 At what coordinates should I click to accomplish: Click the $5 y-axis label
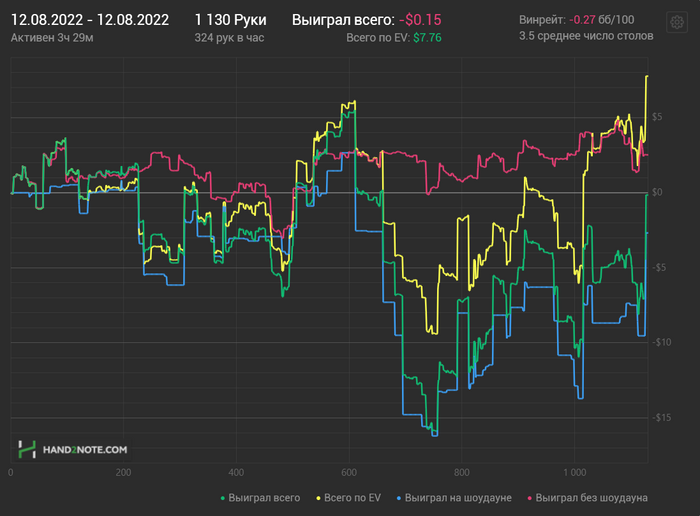point(657,117)
